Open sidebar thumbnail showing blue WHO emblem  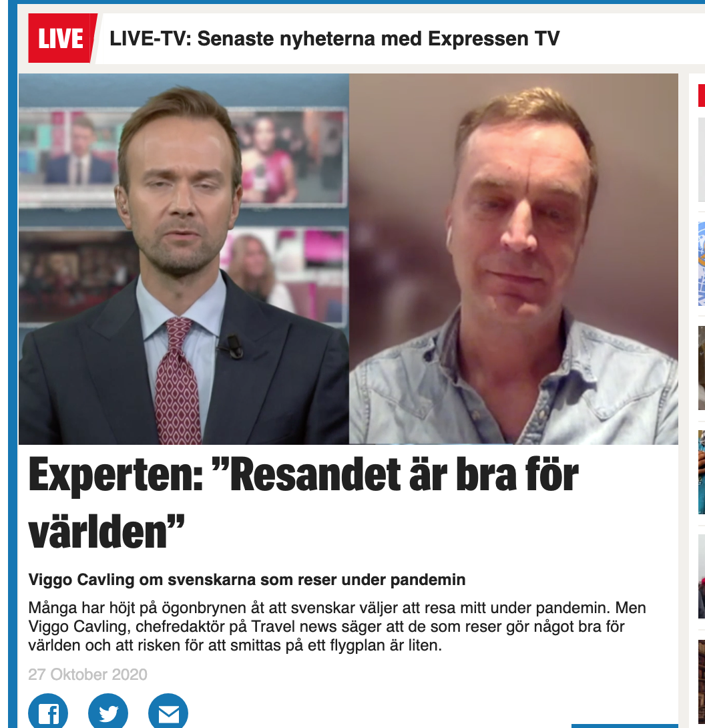click(701, 263)
